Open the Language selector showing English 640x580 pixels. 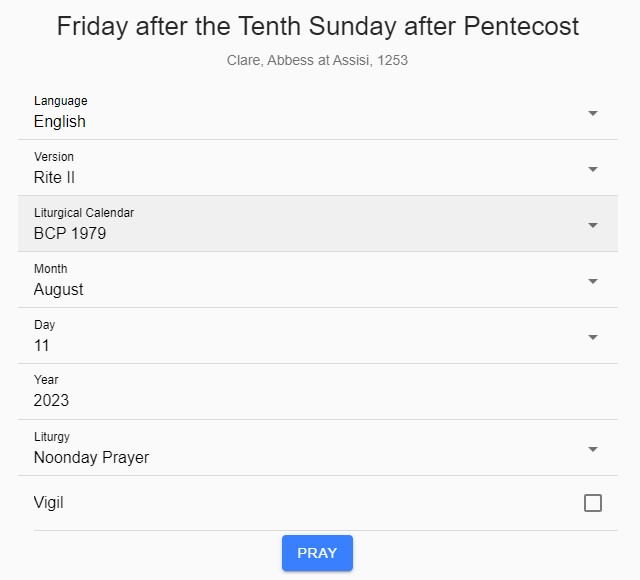point(300,121)
